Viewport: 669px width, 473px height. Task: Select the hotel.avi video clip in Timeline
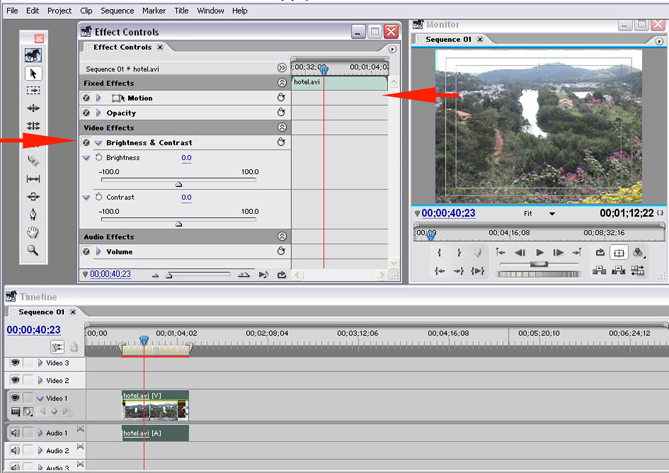click(x=155, y=405)
